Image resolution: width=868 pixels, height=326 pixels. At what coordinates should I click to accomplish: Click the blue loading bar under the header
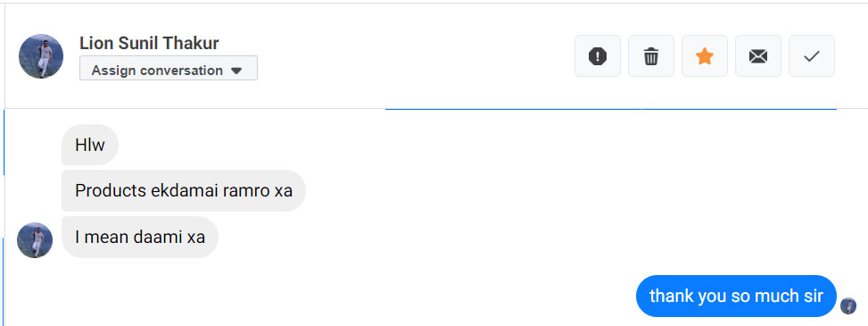tap(610, 109)
